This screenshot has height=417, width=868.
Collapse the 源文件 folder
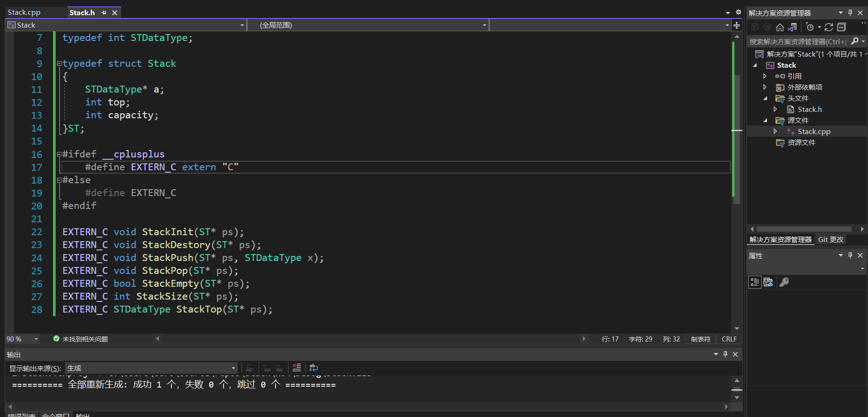[765, 121]
